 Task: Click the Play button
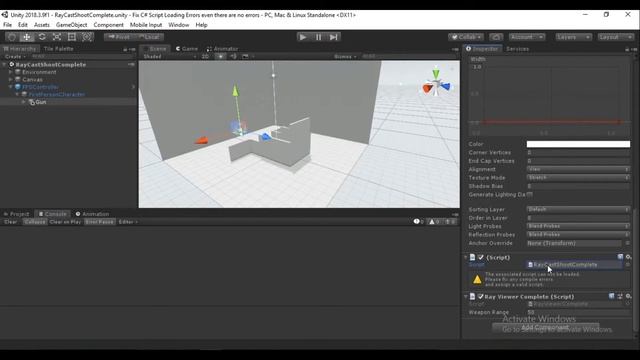[303, 37]
